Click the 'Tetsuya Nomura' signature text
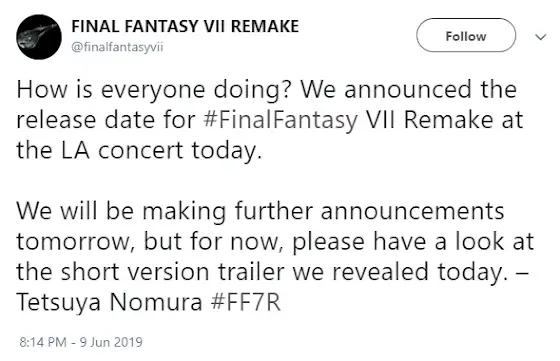 click(x=109, y=302)
